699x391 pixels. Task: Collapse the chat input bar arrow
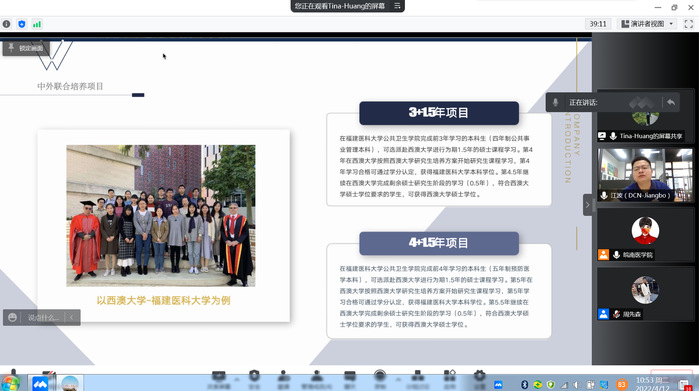click(x=72, y=317)
